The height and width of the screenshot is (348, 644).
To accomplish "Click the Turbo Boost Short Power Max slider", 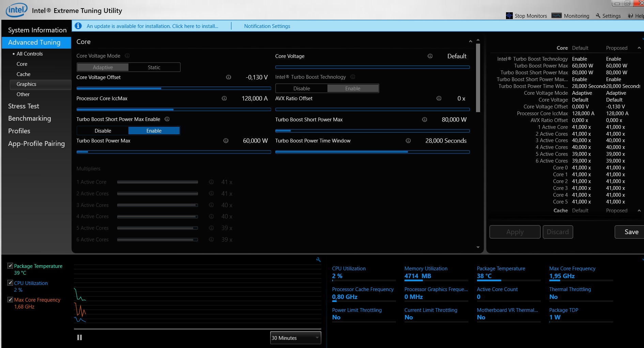I will point(372,131).
